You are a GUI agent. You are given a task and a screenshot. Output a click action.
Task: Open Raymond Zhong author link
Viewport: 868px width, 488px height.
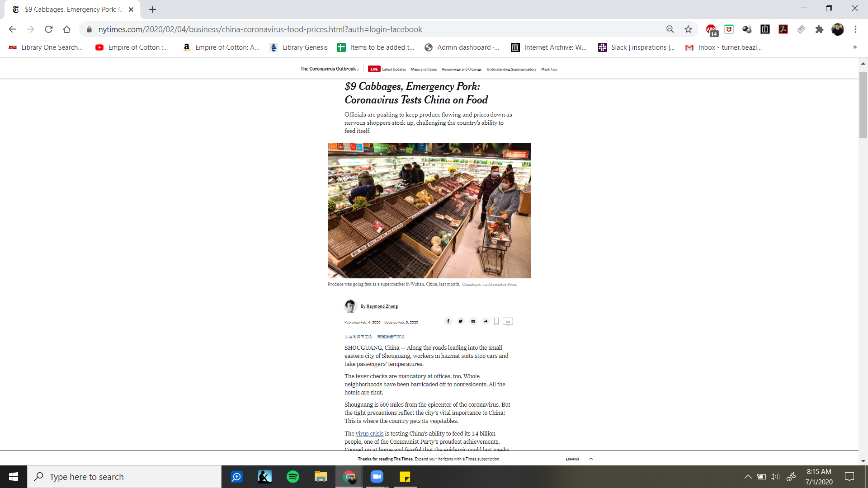[x=382, y=306]
